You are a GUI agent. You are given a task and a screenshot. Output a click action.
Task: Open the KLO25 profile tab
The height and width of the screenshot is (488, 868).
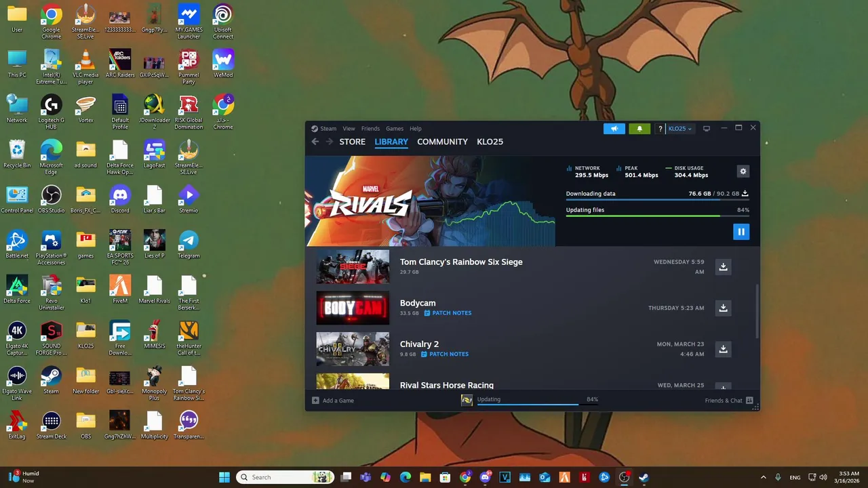(490, 142)
